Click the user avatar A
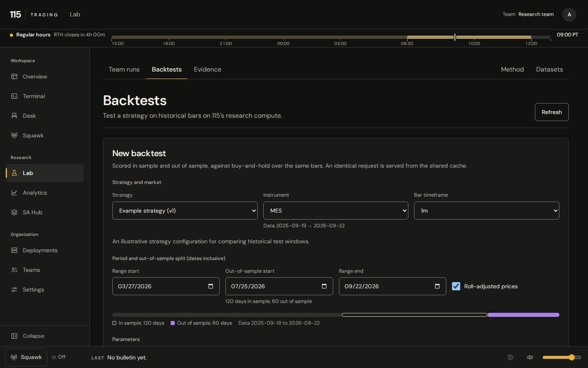This screenshot has height=368, width=588. tap(569, 15)
